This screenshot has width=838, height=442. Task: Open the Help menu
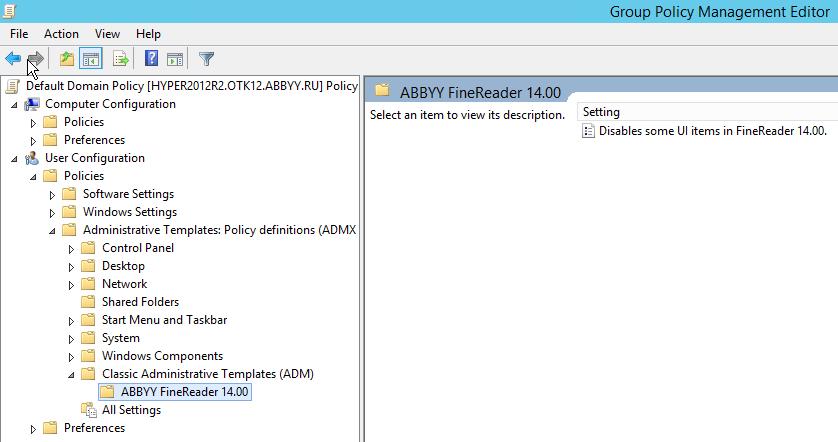coord(148,34)
